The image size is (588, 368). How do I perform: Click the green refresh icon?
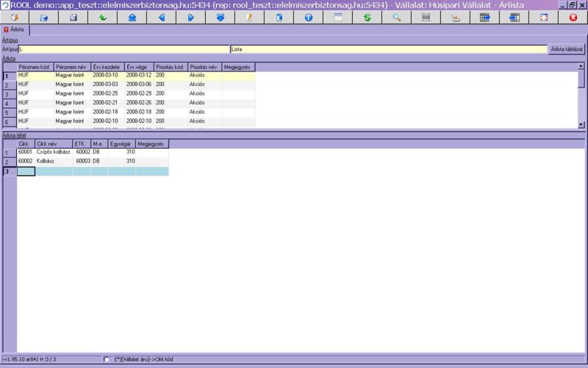coord(367,17)
